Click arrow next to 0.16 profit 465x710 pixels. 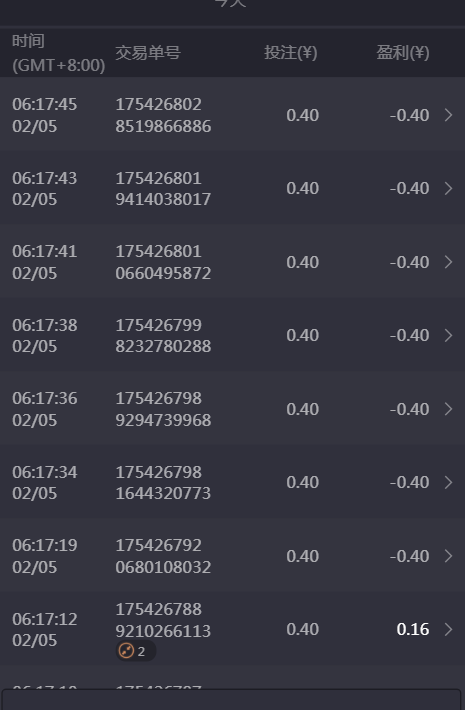[448, 629]
